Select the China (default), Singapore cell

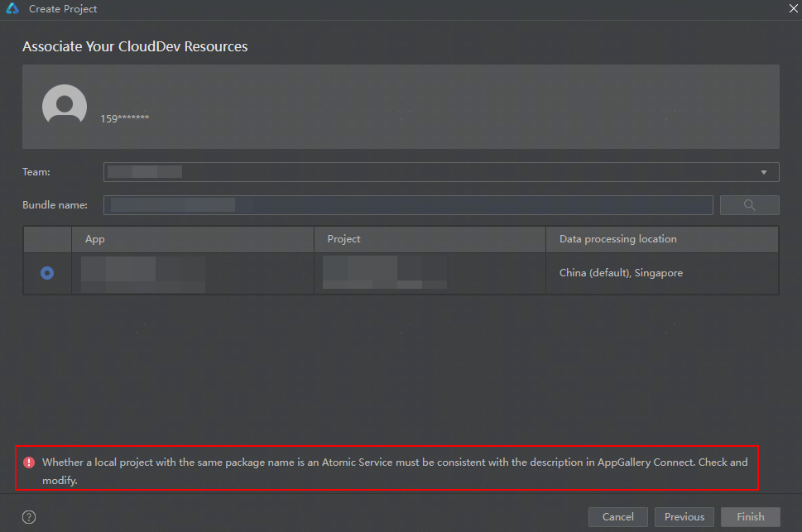(621, 273)
